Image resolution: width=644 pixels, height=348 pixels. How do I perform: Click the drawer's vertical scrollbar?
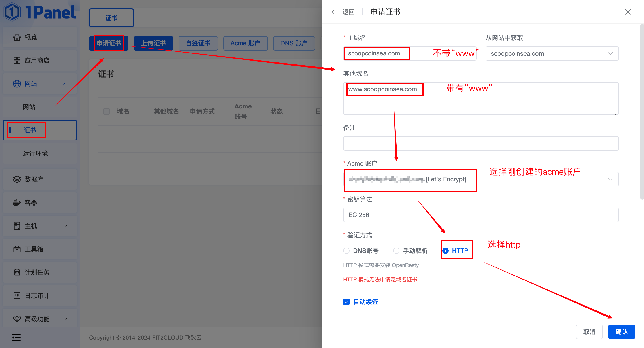point(642,112)
